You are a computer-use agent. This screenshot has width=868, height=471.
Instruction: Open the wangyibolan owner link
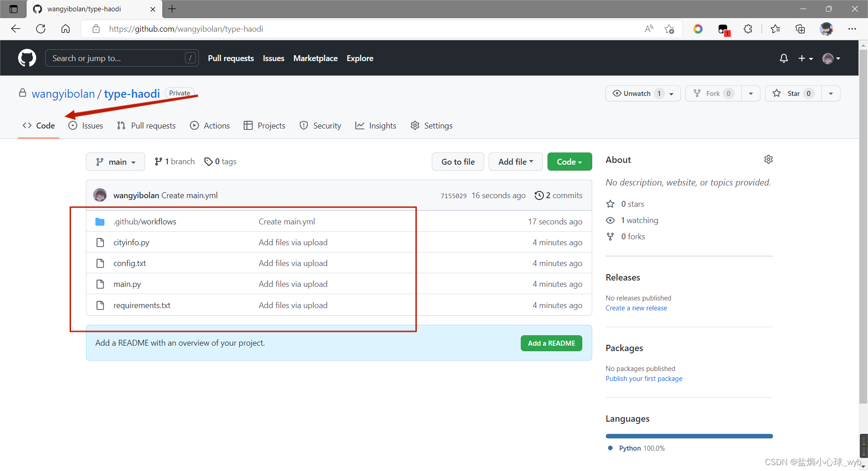[63, 94]
